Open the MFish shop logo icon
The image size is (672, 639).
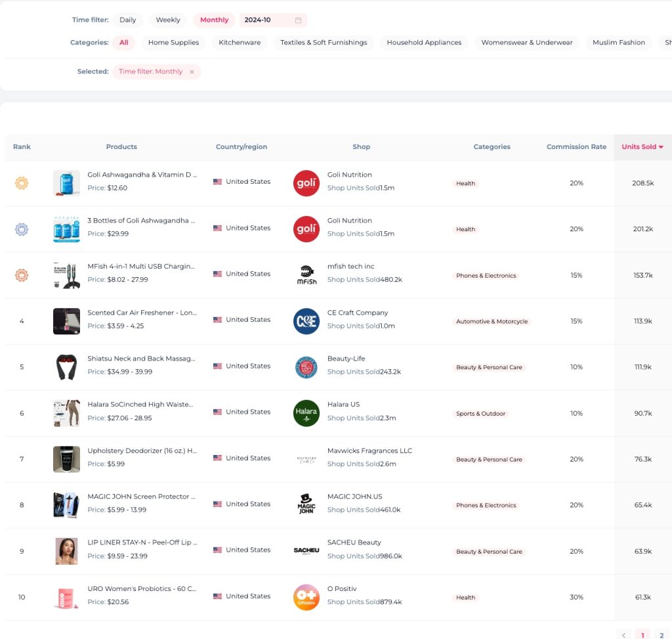(306, 275)
